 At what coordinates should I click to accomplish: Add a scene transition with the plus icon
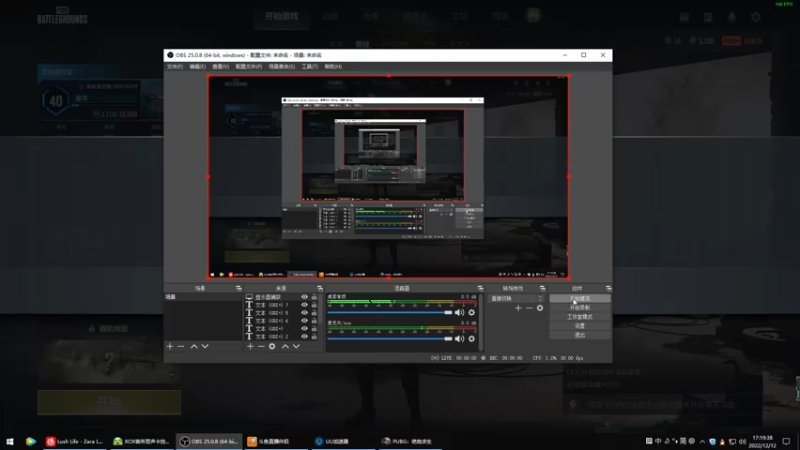(518, 308)
